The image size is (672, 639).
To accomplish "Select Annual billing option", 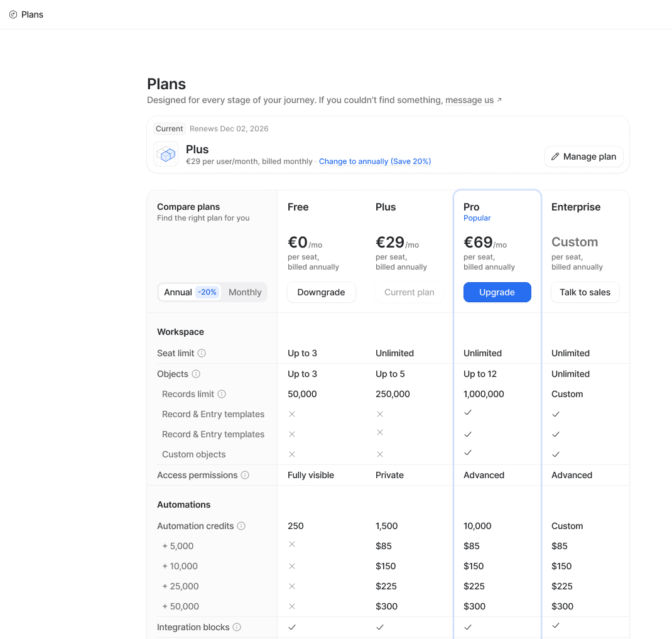I will (x=178, y=292).
